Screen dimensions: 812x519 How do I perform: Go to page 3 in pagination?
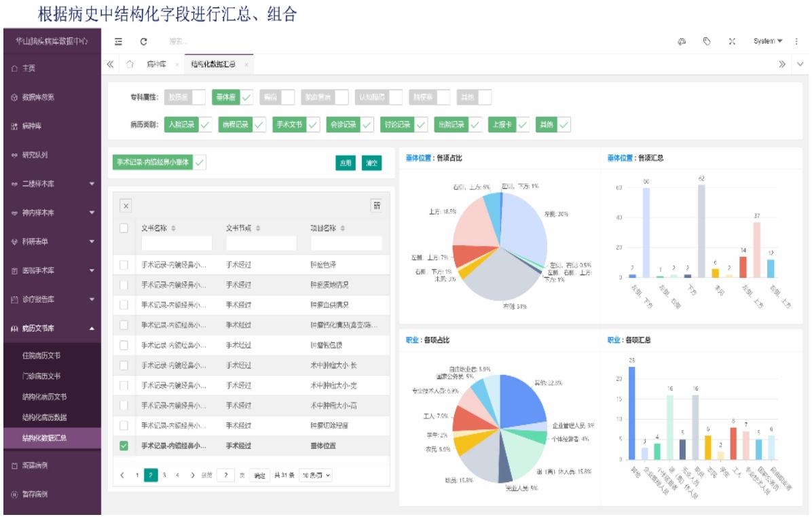164,476
